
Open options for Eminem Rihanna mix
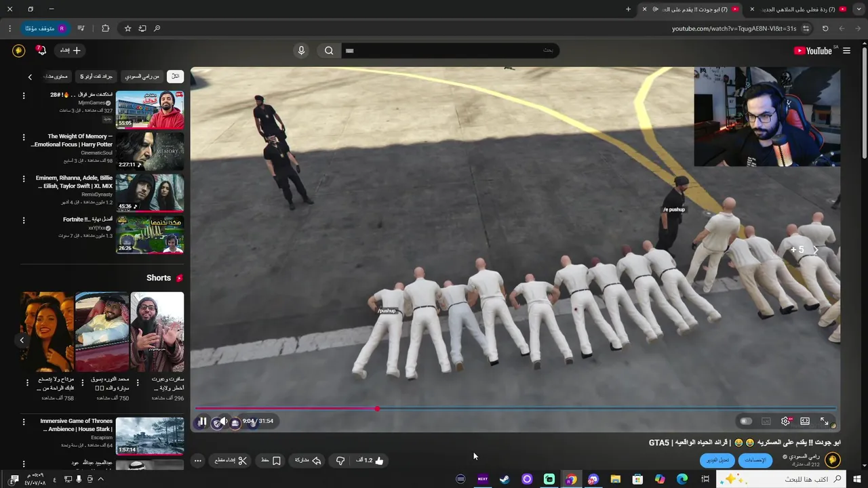click(x=24, y=179)
